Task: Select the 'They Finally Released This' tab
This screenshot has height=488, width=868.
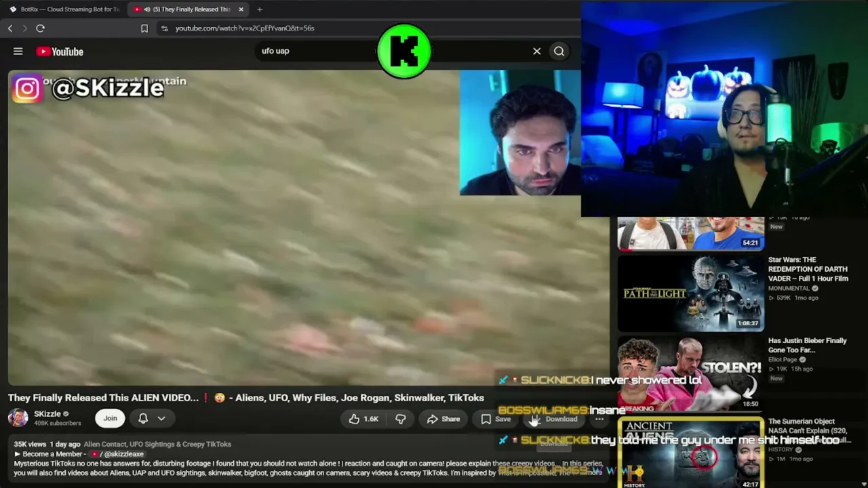Action: (189, 9)
